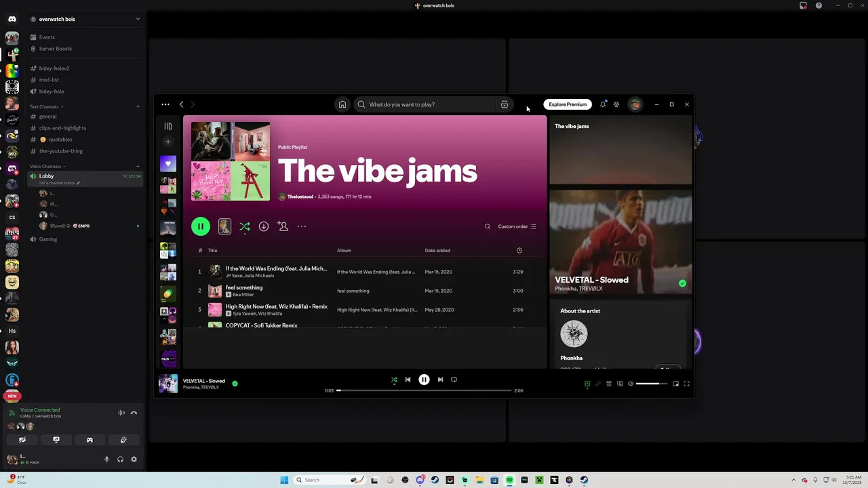Seek within the song progress bar
868x488 pixels.
click(x=424, y=390)
